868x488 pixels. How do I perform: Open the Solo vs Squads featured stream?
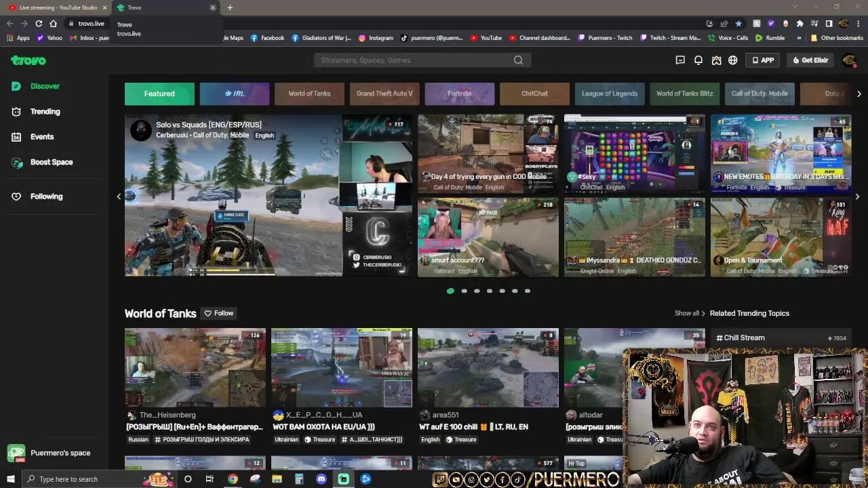[268, 195]
